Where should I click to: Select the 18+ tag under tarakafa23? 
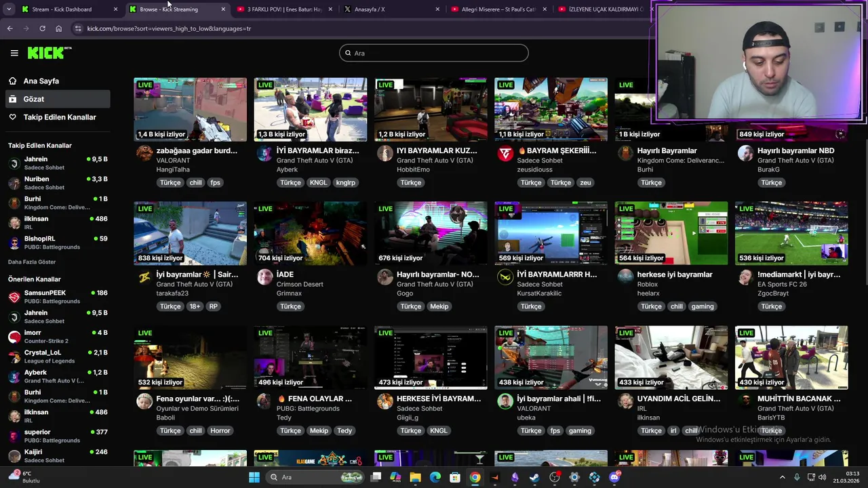coord(195,306)
